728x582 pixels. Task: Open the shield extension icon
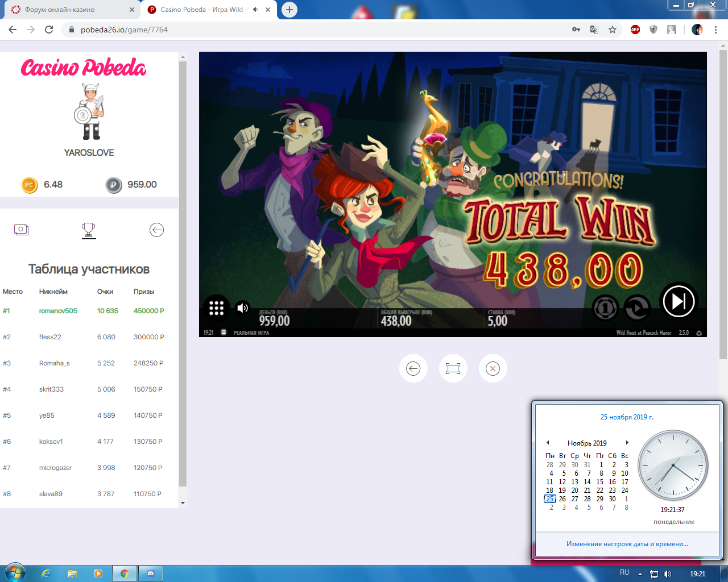click(653, 30)
